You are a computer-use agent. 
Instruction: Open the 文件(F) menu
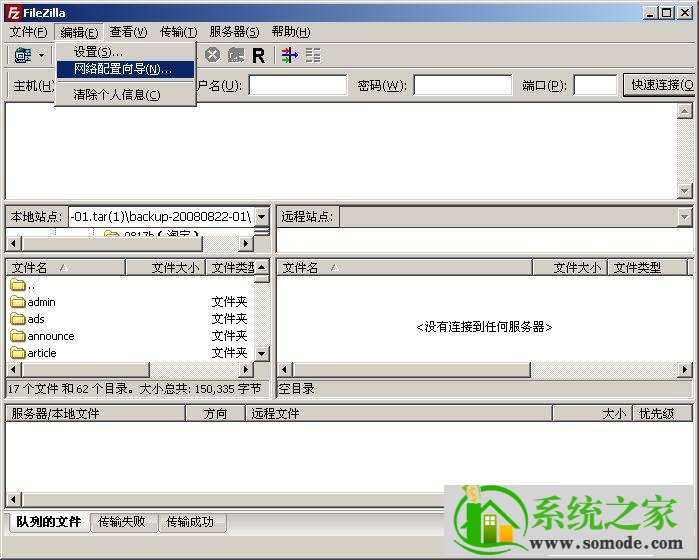tap(28, 32)
